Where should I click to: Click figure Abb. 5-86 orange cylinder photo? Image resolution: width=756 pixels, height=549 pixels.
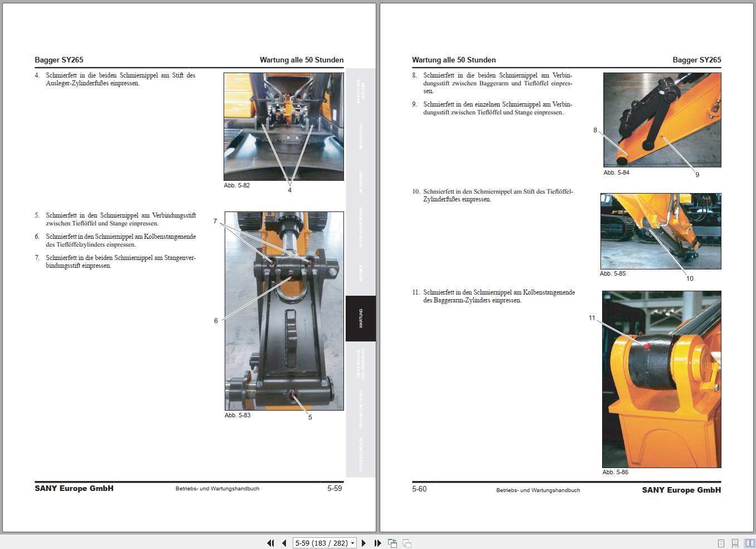[x=661, y=379]
